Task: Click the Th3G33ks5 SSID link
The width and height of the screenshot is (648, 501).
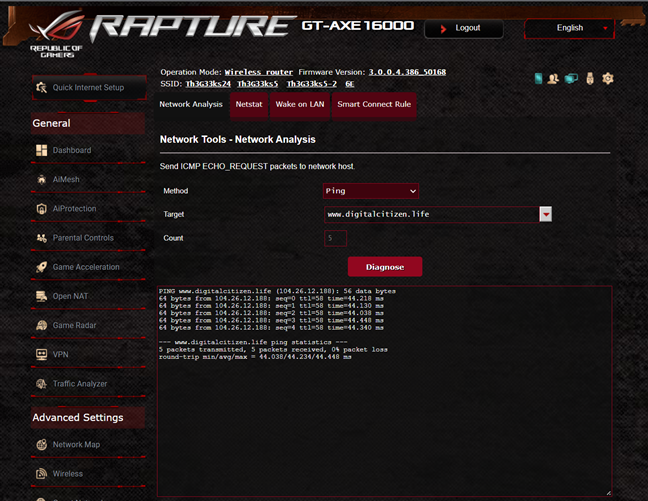Action: [x=257, y=84]
